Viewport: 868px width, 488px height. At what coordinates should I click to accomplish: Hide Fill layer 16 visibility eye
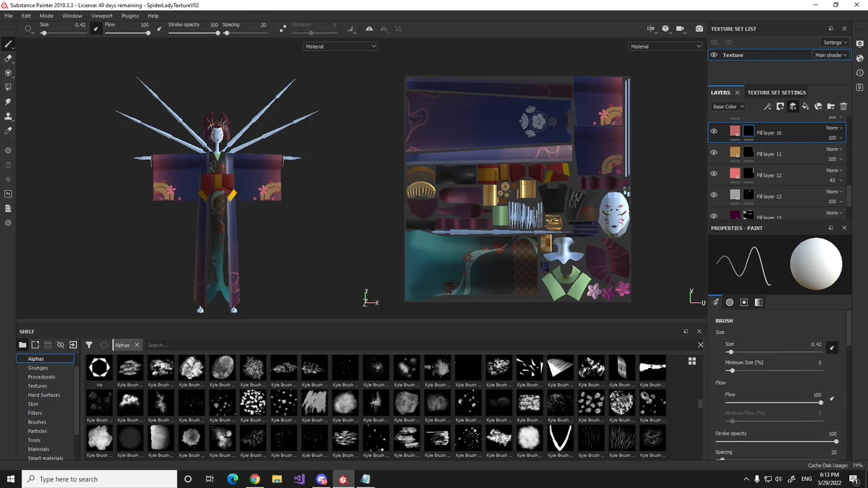[714, 132]
